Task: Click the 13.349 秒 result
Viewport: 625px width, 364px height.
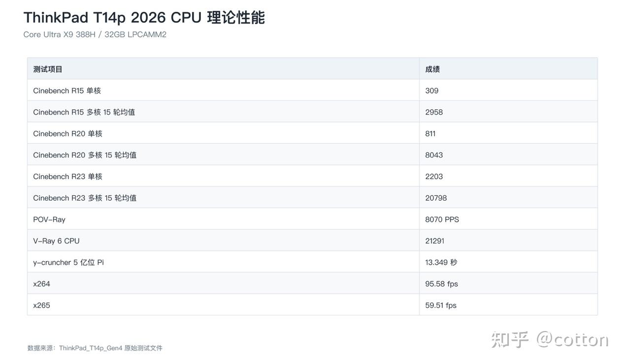Action: (x=441, y=262)
